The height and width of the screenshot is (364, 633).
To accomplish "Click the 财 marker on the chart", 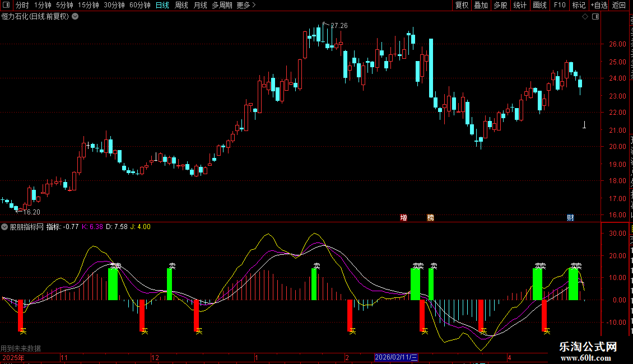I will pyautogui.click(x=570, y=217).
